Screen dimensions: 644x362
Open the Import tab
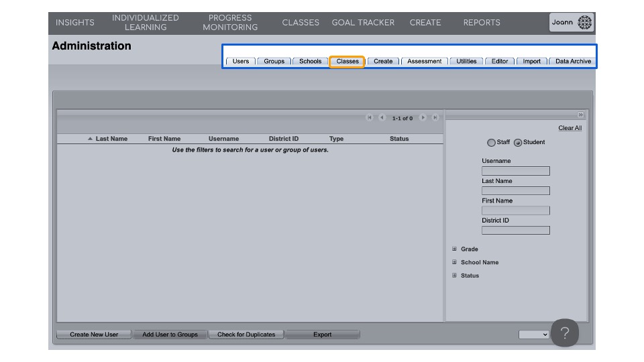coord(531,61)
